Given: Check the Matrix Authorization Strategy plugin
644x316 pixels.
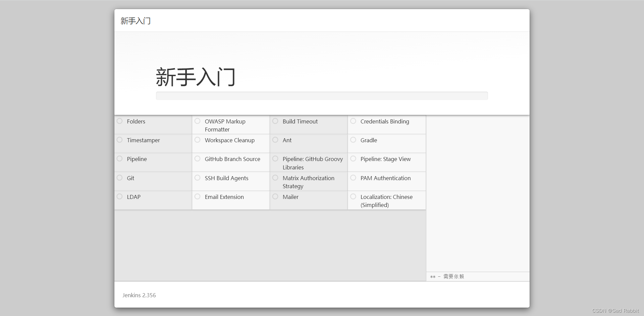Looking at the screenshot, I should tap(275, 178).
